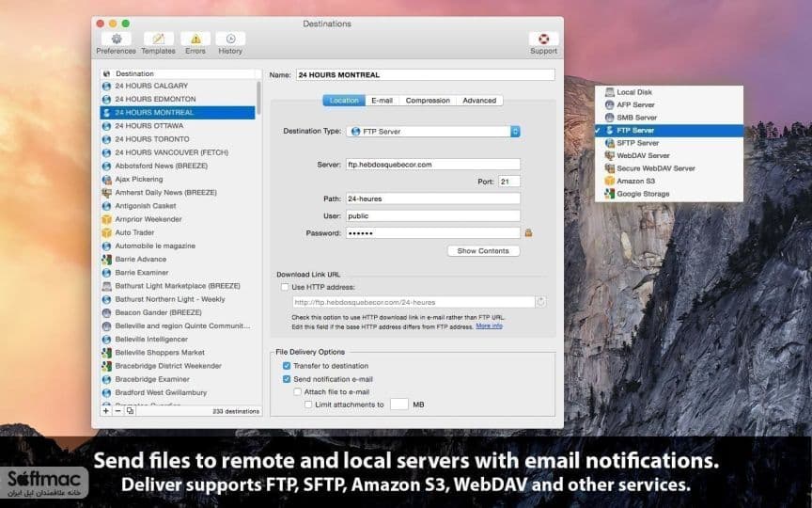Click the disk icon of Bathurst Light Marketplace

click(x=107, y=286)
